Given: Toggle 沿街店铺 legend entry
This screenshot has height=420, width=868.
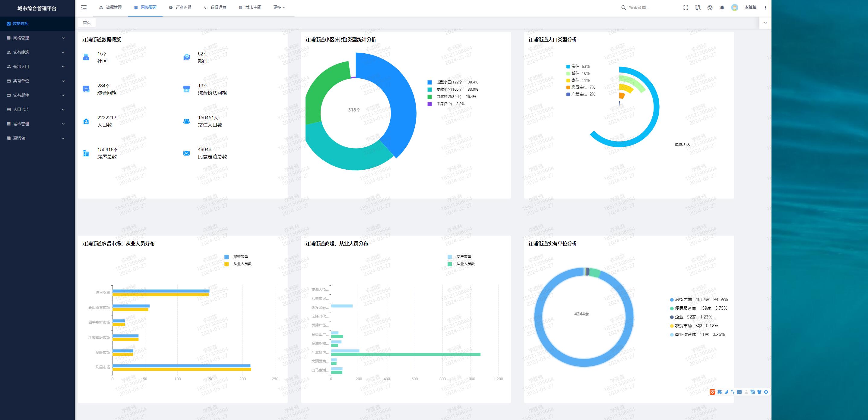Looking at the screenshot, I should (699, 299).
